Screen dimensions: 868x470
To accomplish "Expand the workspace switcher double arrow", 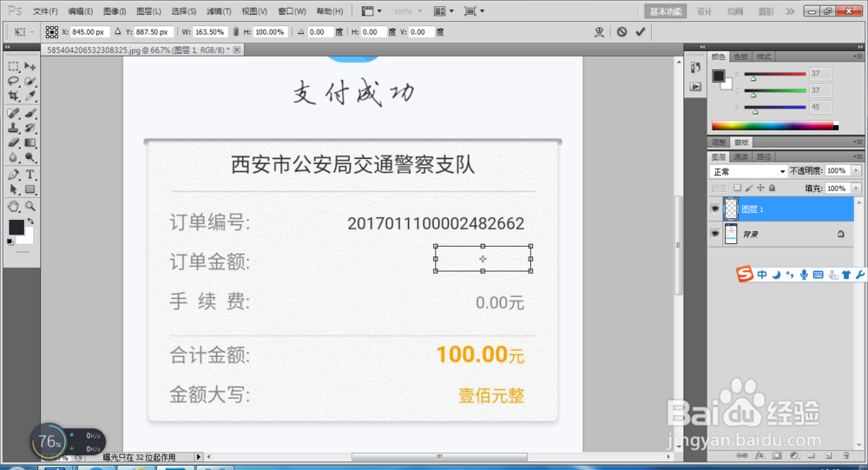I will click(x=790, y=11).
